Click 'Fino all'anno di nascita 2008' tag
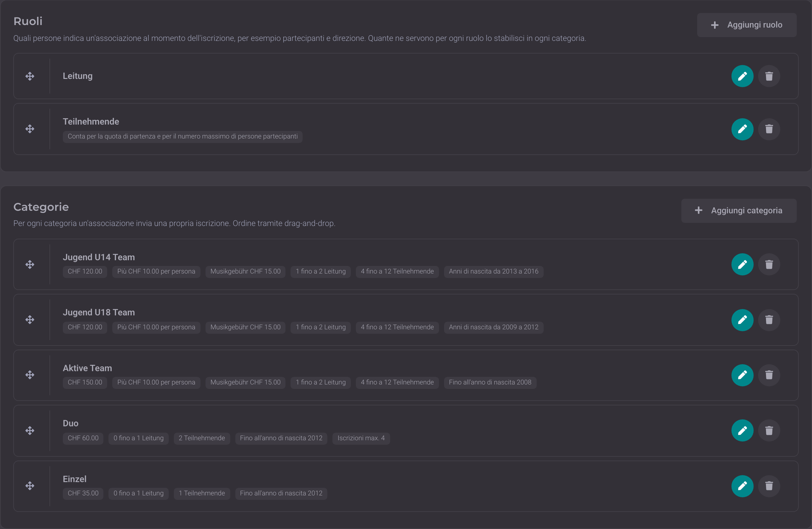The image size is (812, 529). click(x=490, y=383)
